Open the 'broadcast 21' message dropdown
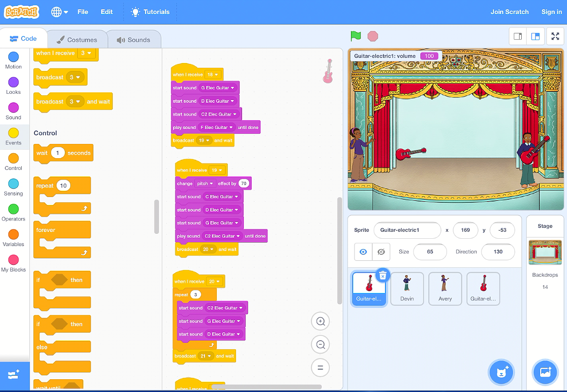567x392 pixels. point(206,356)
